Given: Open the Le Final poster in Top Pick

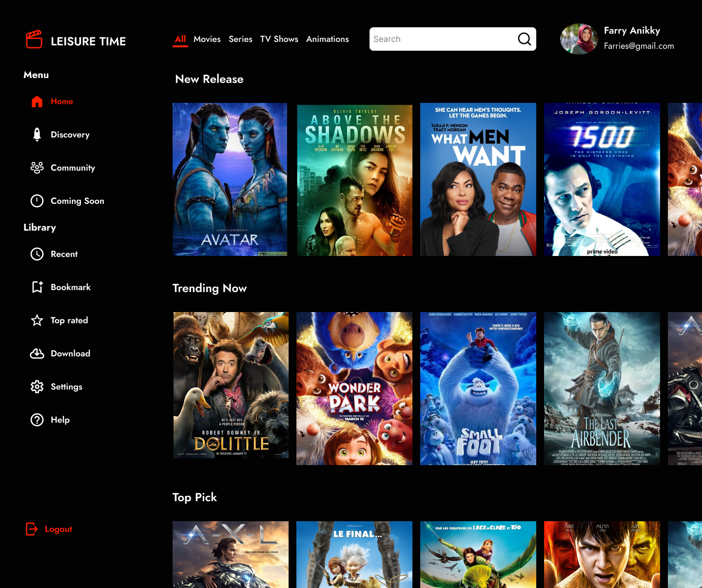Looking at the screenshot, I should coord(354,554).
